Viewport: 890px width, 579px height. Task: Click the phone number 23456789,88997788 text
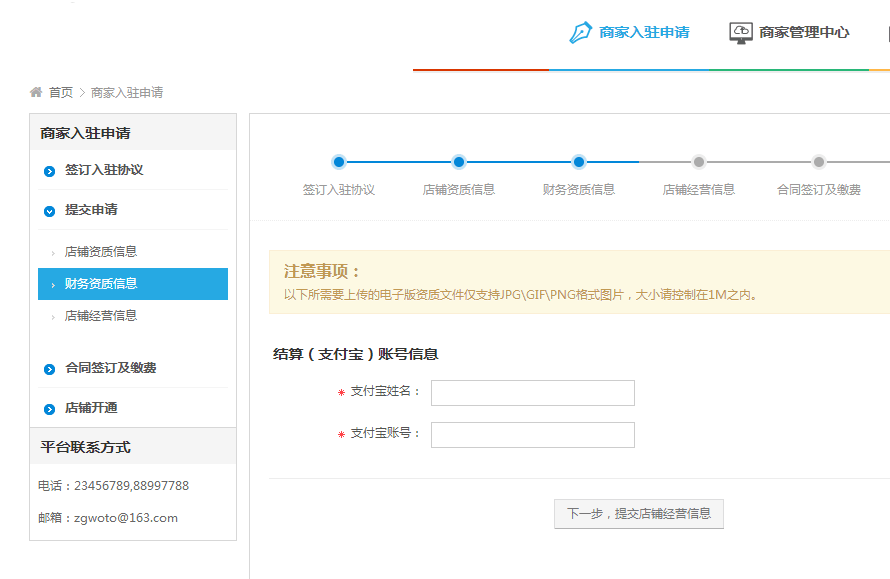(x=132, y=486)
